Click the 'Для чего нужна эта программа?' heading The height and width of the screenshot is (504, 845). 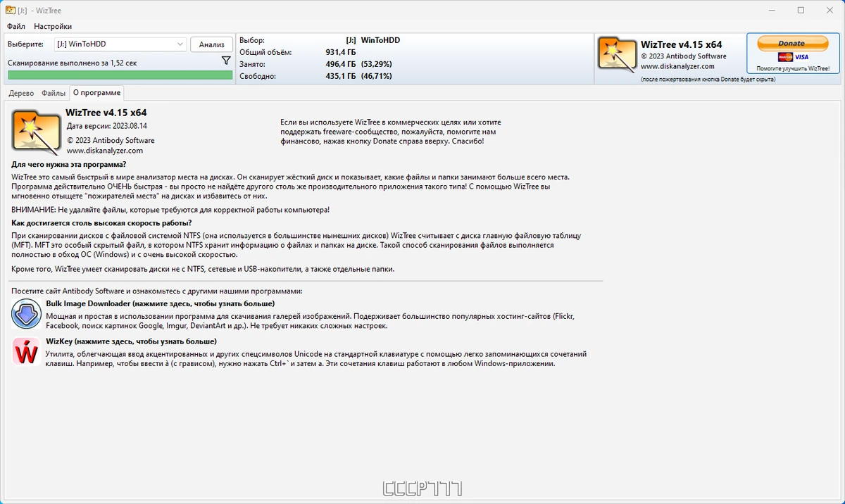pos(69,165)
